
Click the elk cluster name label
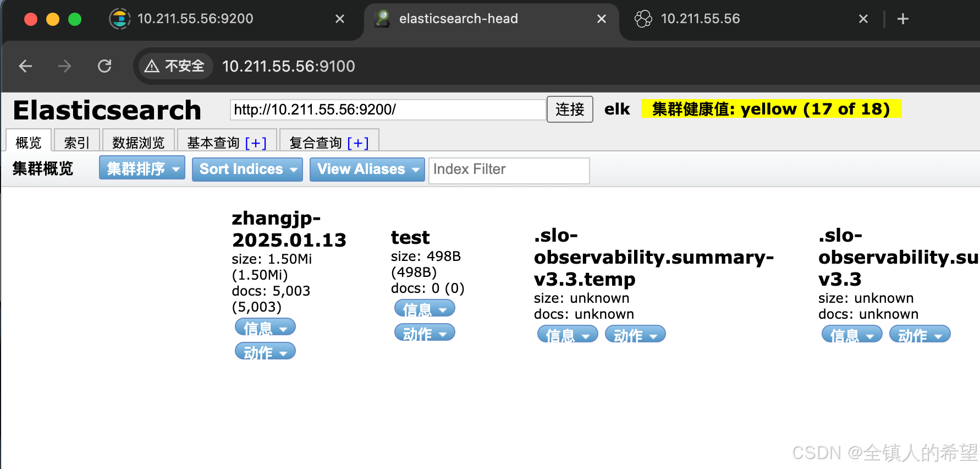[x=617, y=109]
